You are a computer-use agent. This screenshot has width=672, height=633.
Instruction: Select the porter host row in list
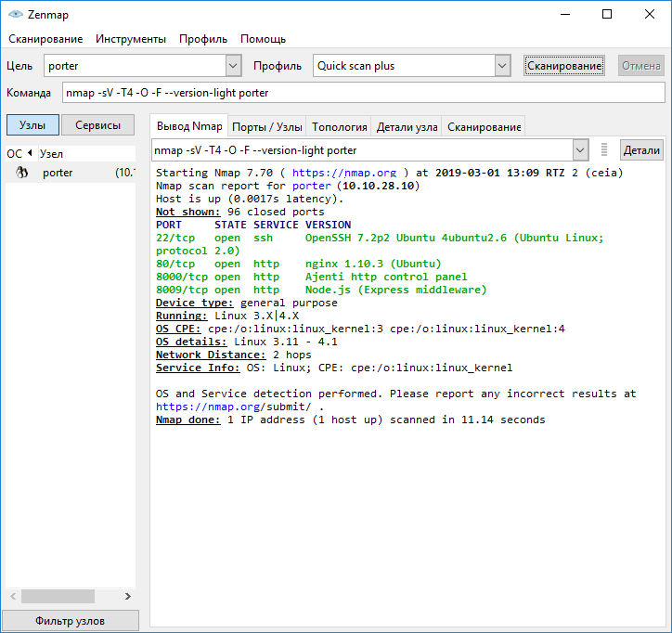tap(71, 173)
